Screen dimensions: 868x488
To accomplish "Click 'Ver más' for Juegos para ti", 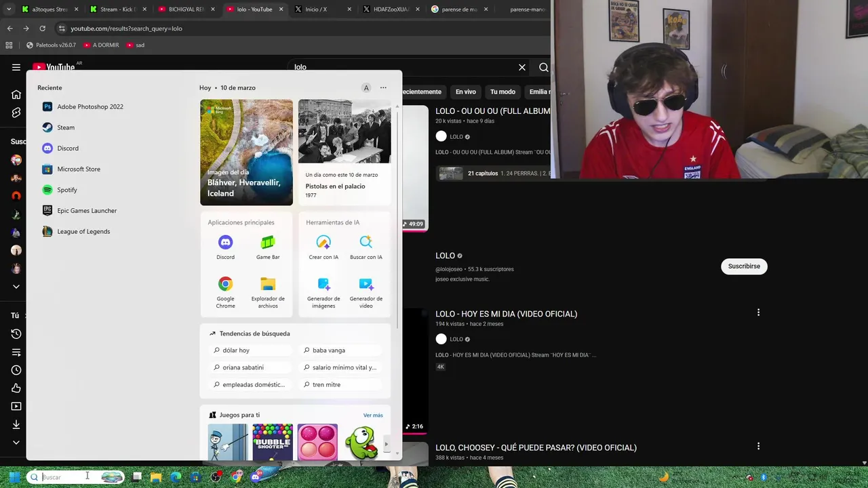I will [373, 415].
